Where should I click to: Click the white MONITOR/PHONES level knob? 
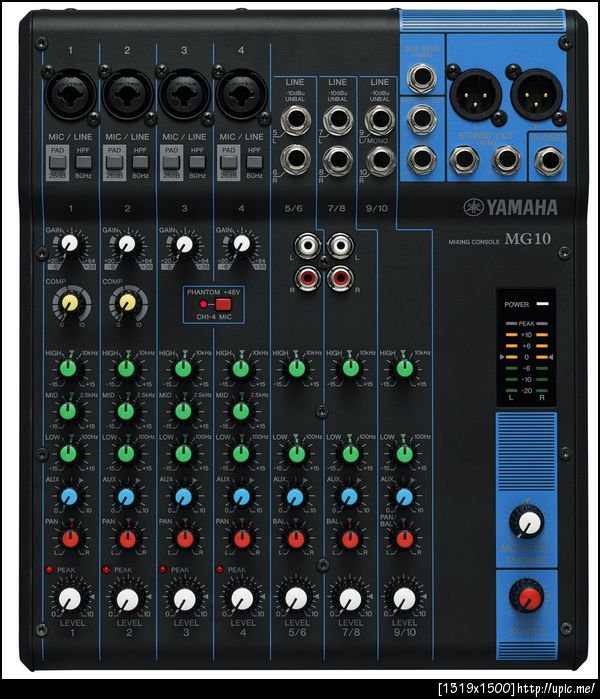tap(527, 522)
